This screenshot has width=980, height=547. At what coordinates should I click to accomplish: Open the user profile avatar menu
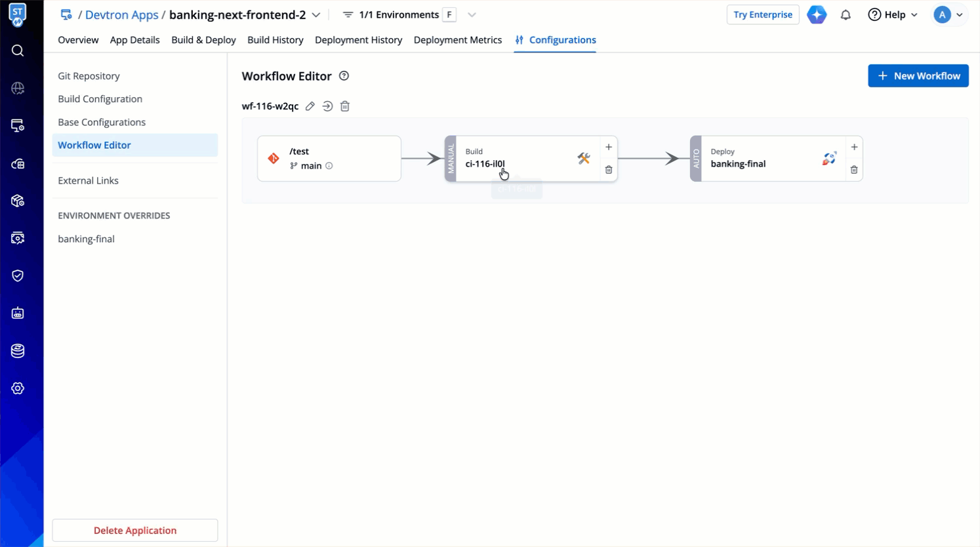point(948,15)
